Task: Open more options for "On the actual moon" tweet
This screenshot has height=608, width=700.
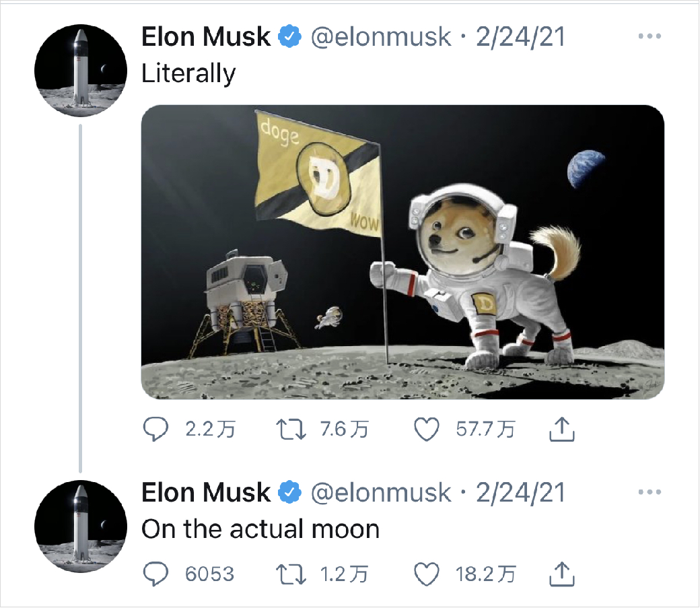Action: point(649,493)
